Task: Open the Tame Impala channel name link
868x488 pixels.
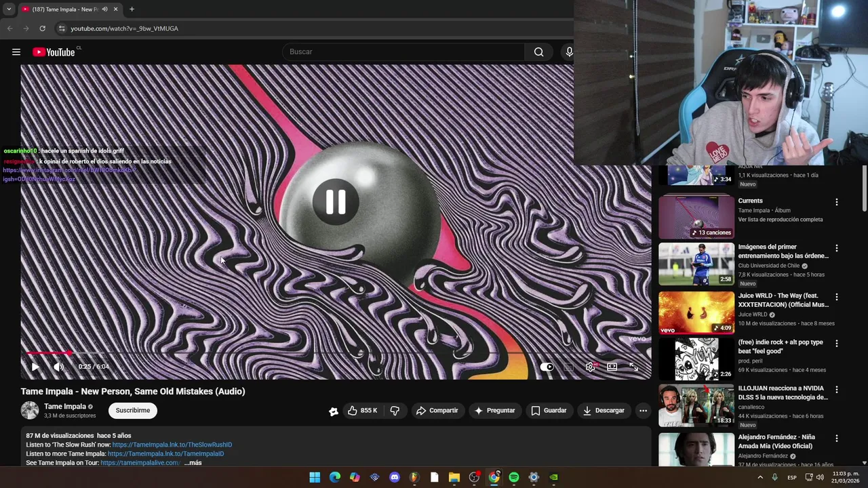Action: tap(65, 407)
